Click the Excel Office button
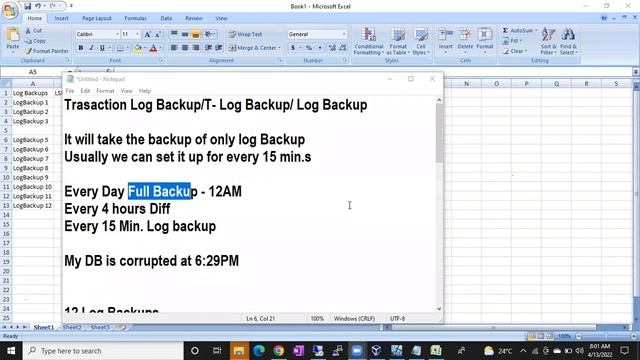640x360 pixels. coord(9,10)
